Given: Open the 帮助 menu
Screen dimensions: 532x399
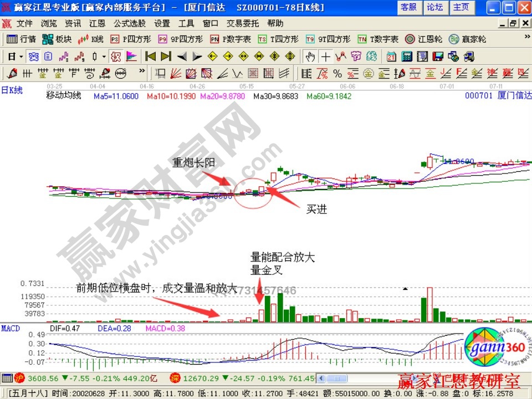Looking at the screenshot, I should pos(275,23).
